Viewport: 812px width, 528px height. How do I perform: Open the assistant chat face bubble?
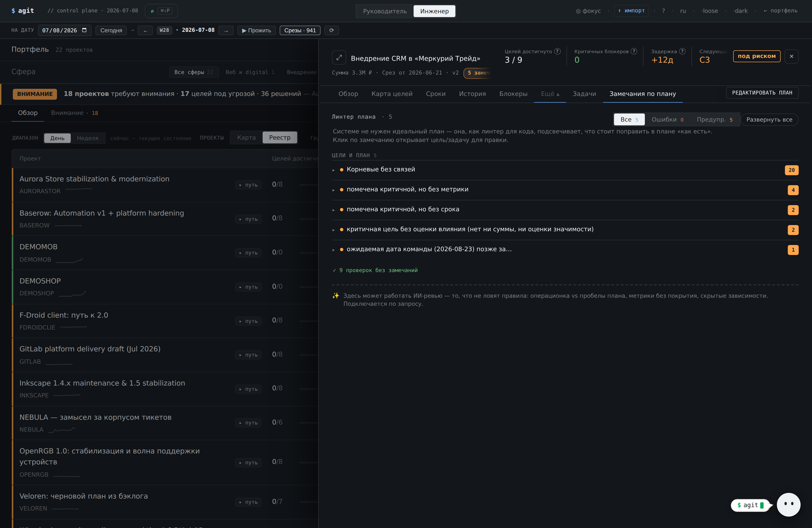coord(788,504)
